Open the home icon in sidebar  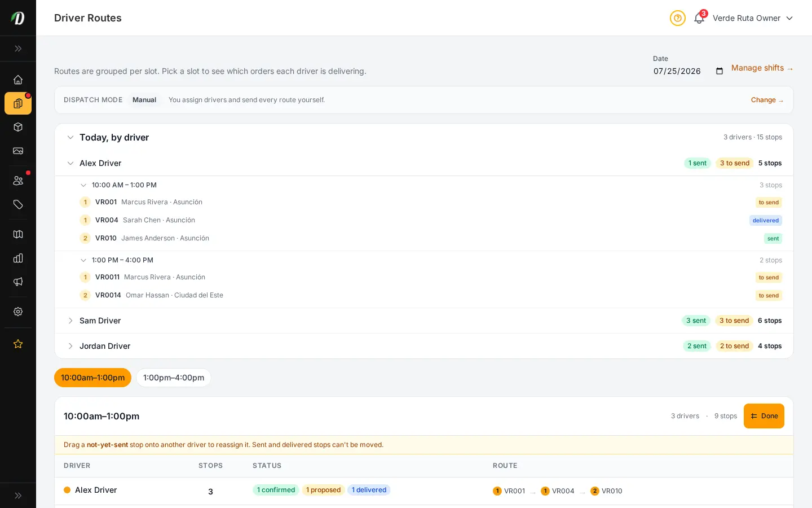18,80
